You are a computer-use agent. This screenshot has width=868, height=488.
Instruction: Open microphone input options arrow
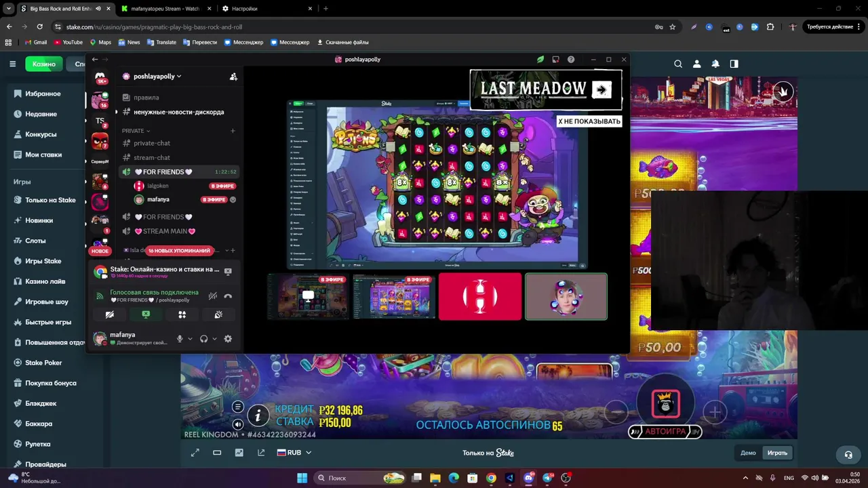[190, 338]
